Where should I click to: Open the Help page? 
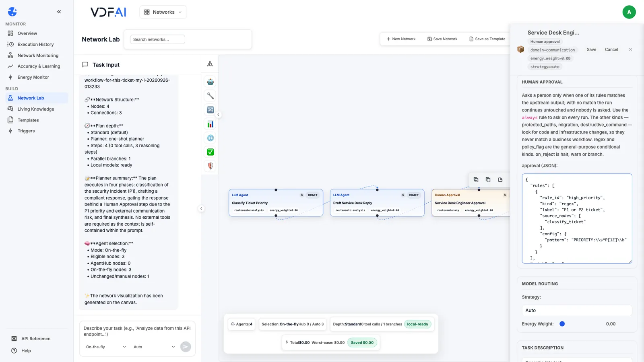(x=26, y=351)
